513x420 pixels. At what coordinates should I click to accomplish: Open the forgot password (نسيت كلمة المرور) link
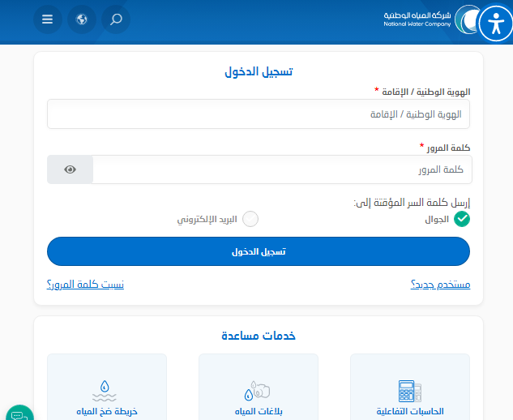pos(85,284)
